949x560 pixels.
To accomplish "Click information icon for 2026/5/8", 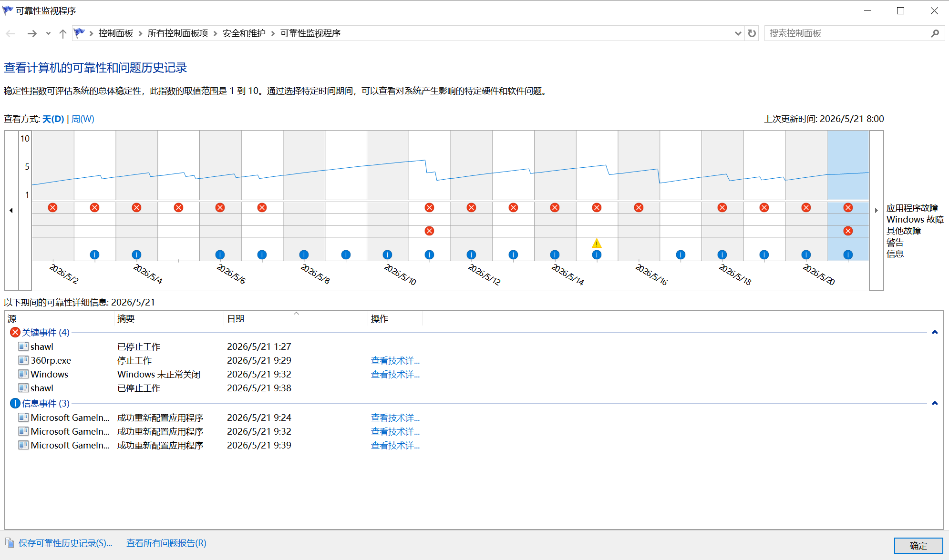I will [x=304, y=255].
